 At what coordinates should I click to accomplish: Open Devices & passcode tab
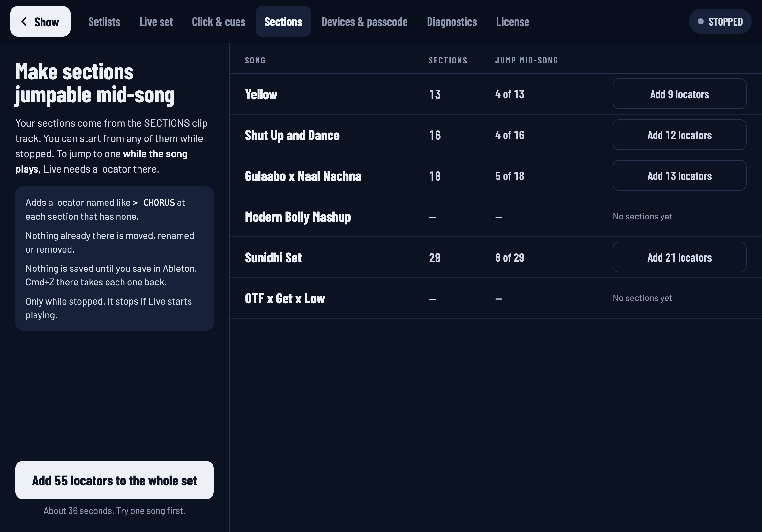[364, 22]
